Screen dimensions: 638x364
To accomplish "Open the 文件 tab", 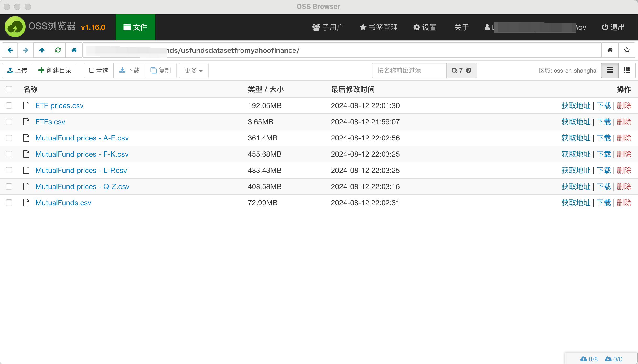I will click(135, 27).
